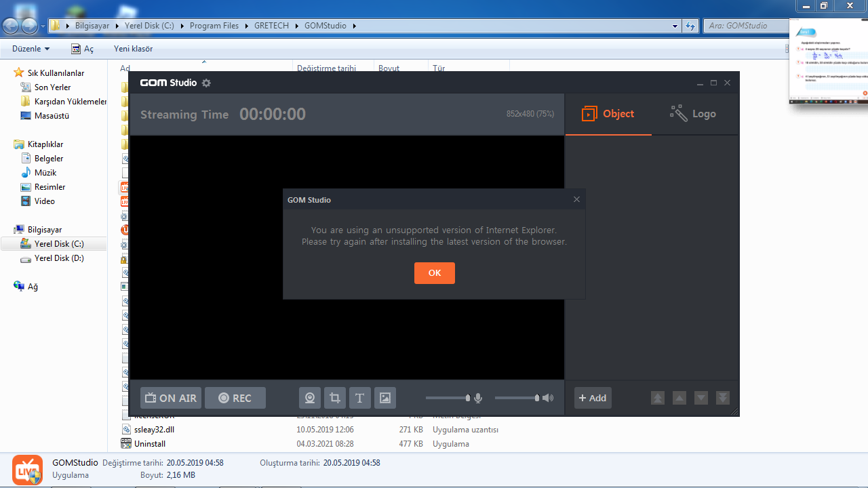Expand the Yerel Disk (C:) breadcrumb arrow
The width and height of the screenshot is (868, 488).
(x=182, y=26)
